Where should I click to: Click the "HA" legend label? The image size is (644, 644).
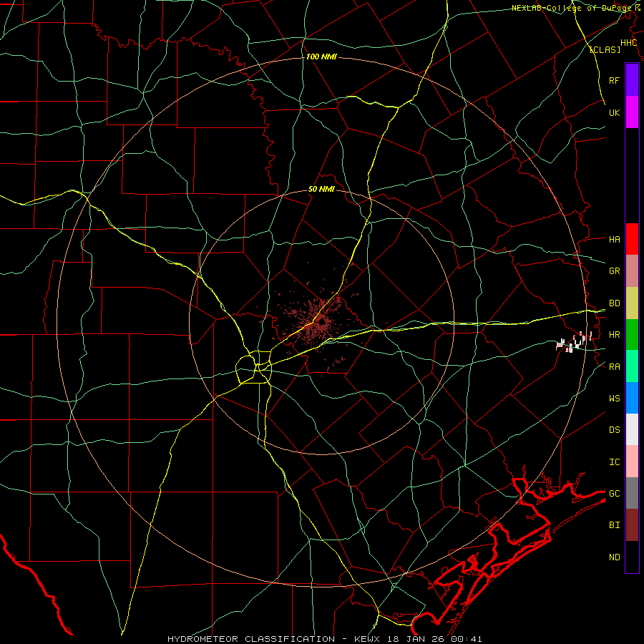point(615,239)
